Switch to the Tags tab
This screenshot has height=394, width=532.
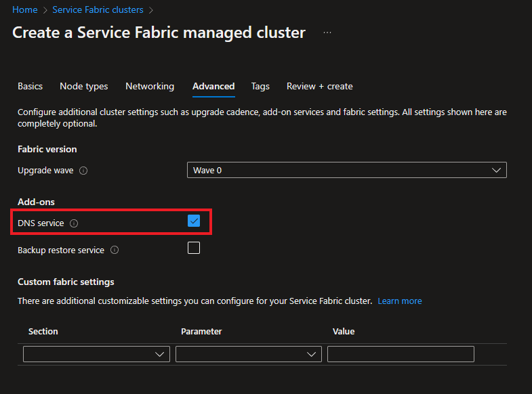click(260, 86)
